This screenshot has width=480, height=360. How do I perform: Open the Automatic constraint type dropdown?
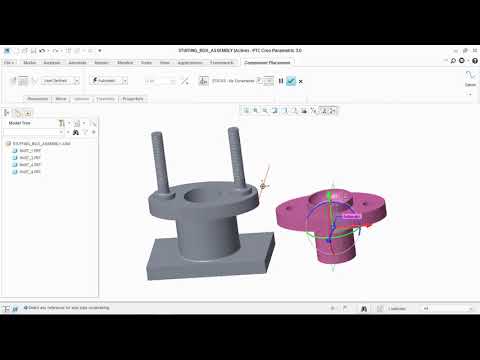[108, 81]
